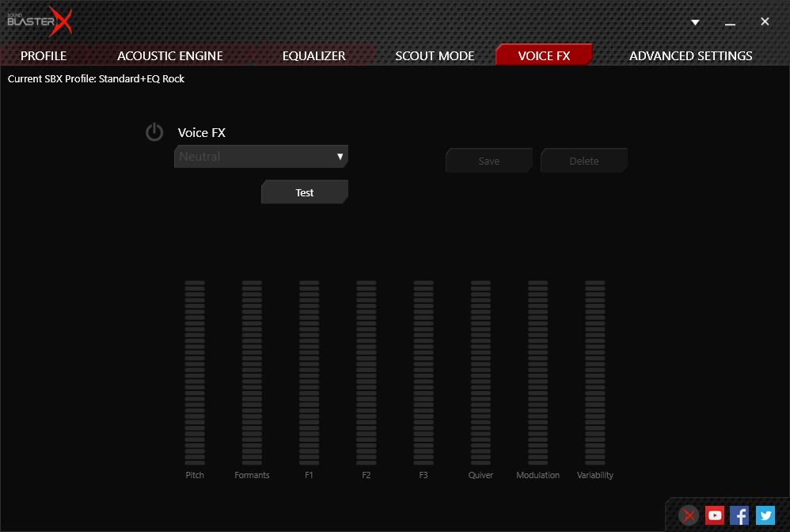Open the Twitter link icon
This screenshot has height=532, width=790.
[x=765, y=515]
